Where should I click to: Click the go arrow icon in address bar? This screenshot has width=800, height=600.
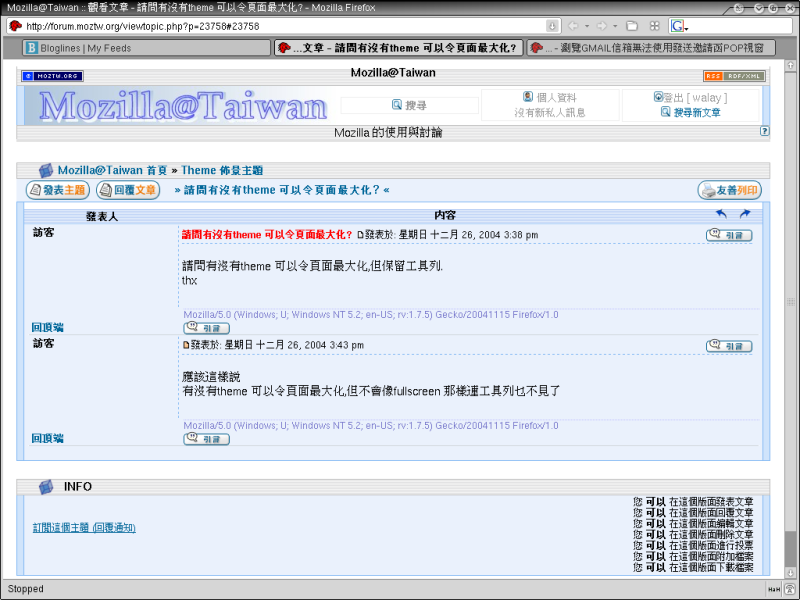[x=553, y=26]
